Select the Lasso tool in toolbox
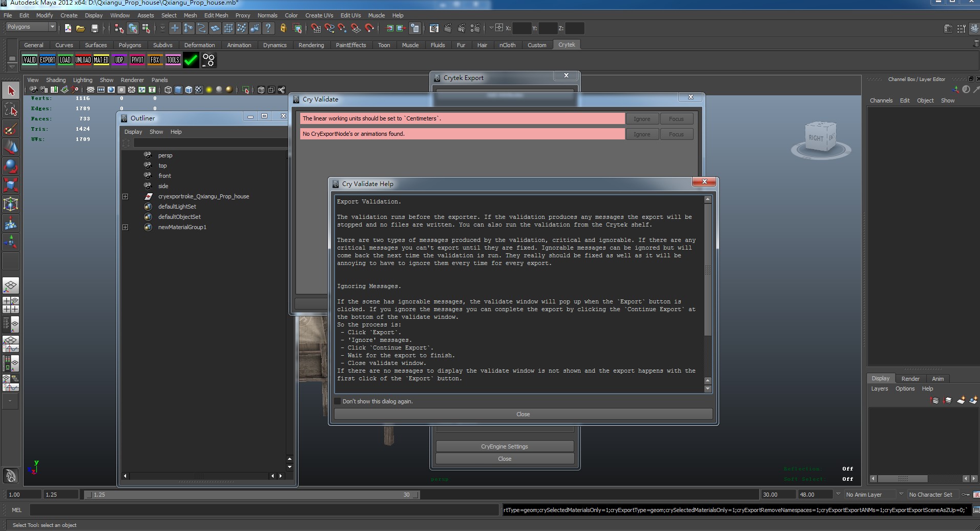This screenshot has height=531, width=980. pyautogui.click(x=11, y=110)
